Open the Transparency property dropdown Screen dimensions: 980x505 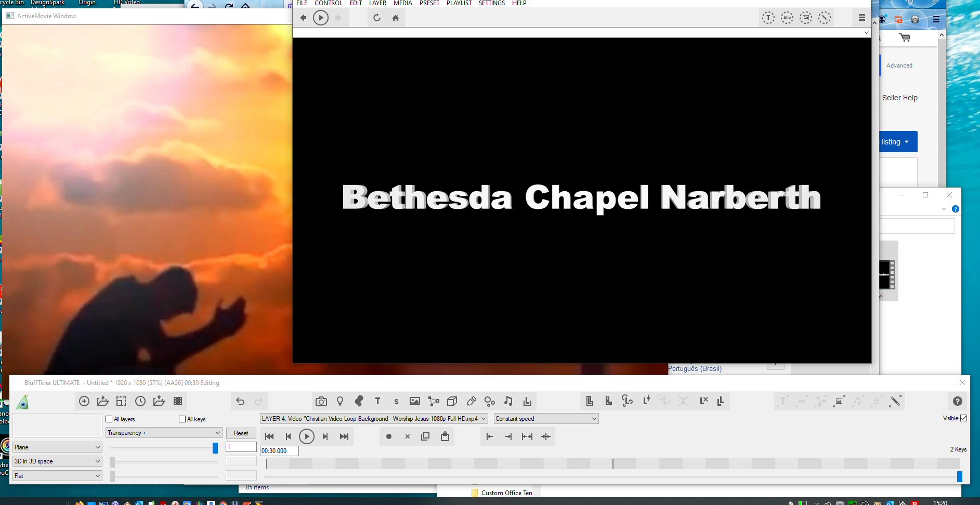pyautogui.click(x=164, y=433)
